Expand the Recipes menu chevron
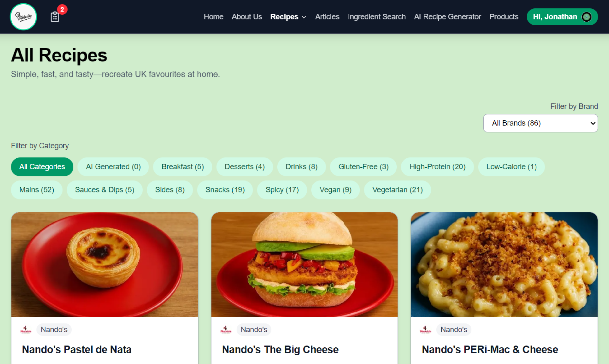The image size is (609, 364). point(304,17)
